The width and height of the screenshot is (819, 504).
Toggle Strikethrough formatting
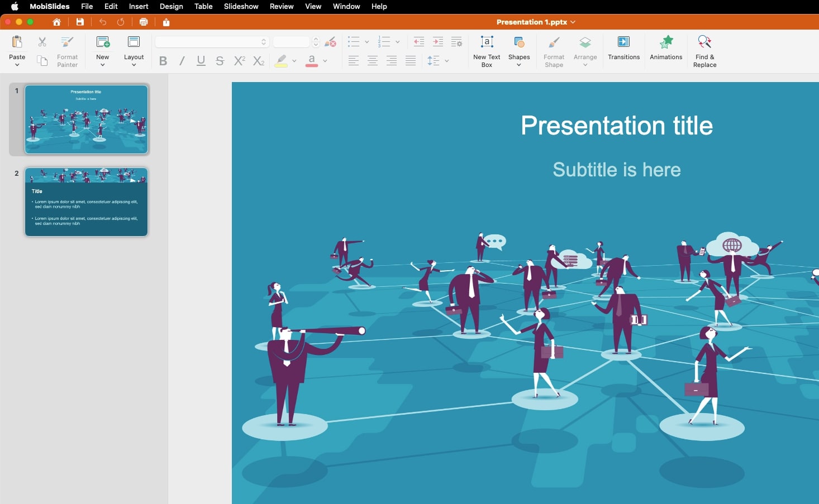(220, 61)
